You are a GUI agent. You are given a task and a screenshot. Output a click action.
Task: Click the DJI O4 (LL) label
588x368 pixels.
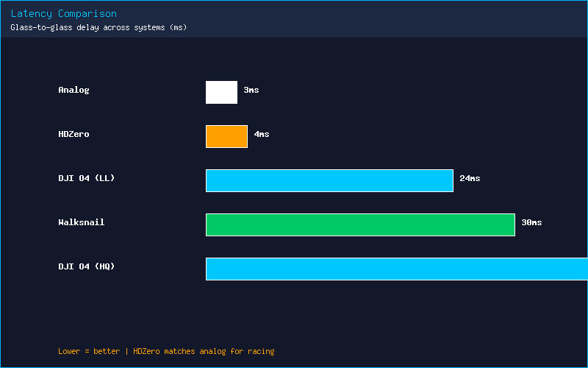[87, 178]
